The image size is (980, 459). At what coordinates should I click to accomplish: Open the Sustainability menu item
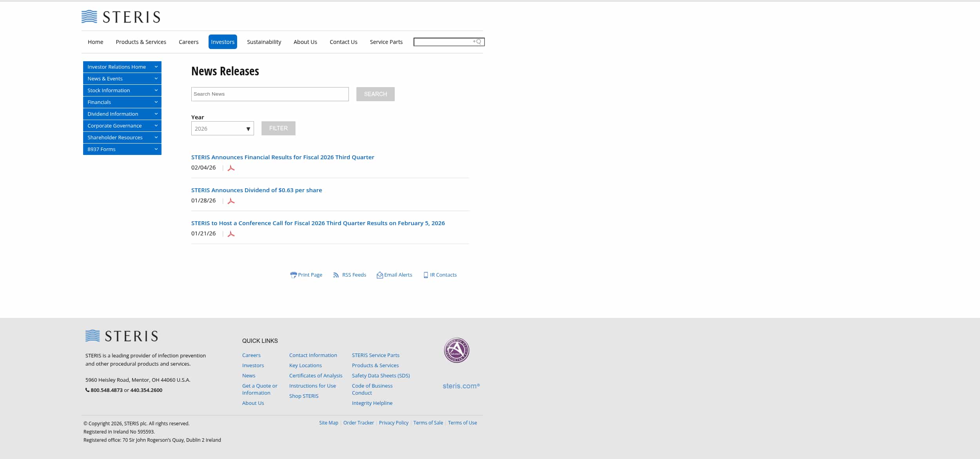point(264,42)
